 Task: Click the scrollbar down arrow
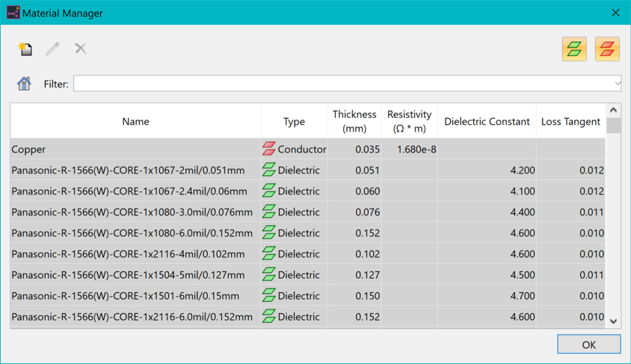613,321
